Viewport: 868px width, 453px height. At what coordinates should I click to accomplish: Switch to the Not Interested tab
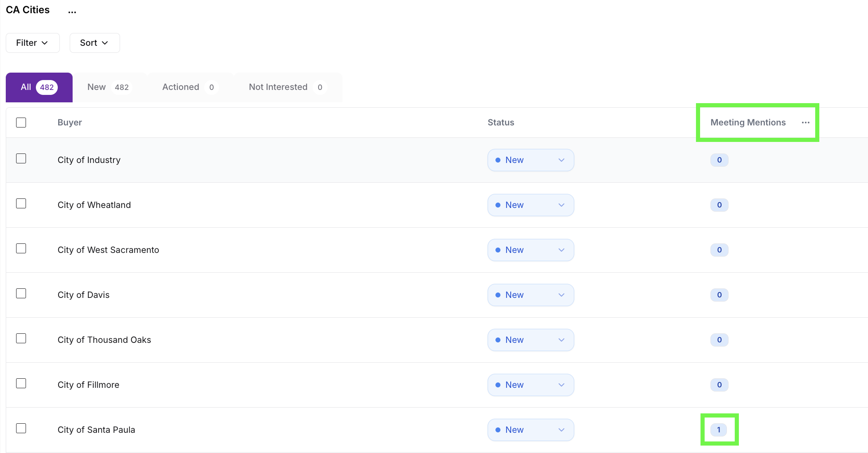point(286,87)
